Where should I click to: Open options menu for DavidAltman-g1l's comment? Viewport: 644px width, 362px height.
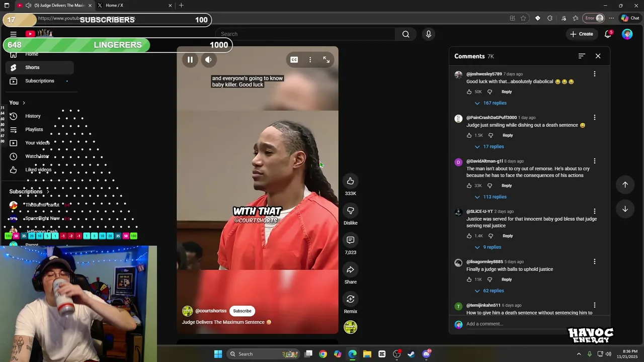point(595,161)
